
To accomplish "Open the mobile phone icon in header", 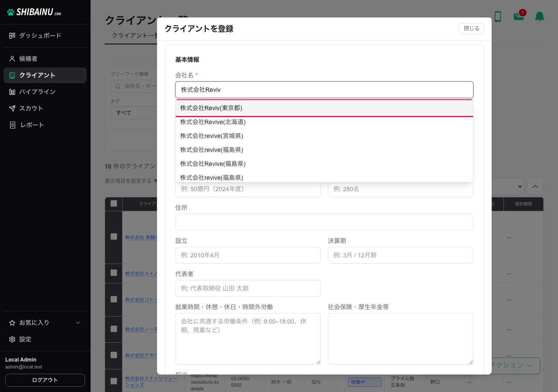I will (x=497, y=17).
